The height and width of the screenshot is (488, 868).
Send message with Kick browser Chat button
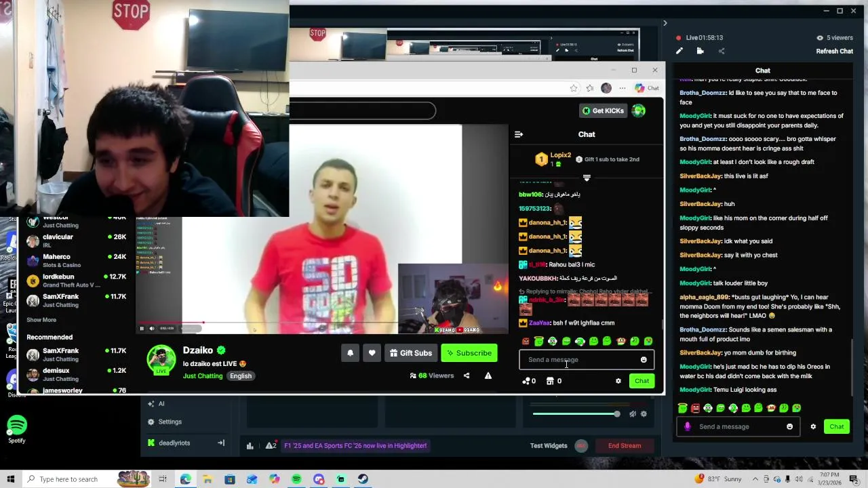point(642,381)
